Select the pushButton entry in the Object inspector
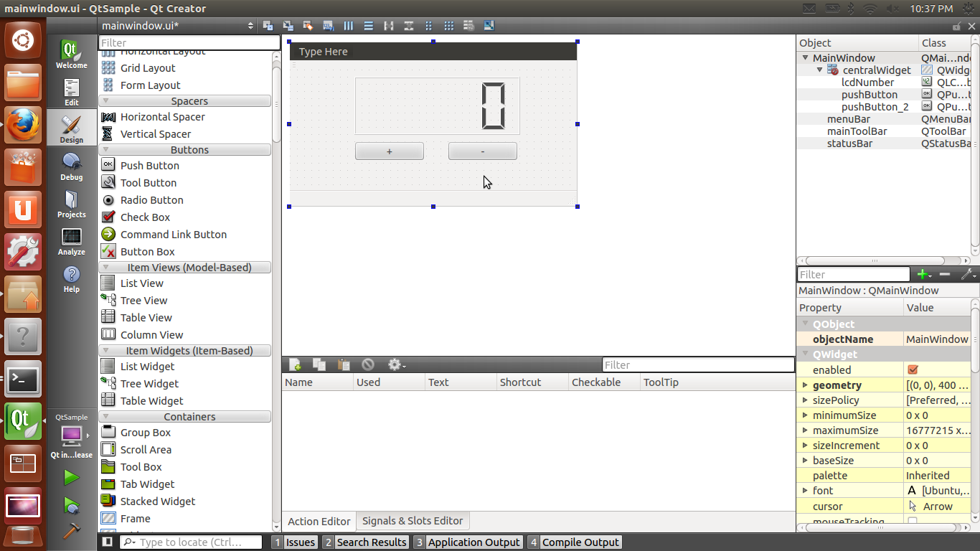The width and height of the screenshot is (980, 551). coord(870,94)
